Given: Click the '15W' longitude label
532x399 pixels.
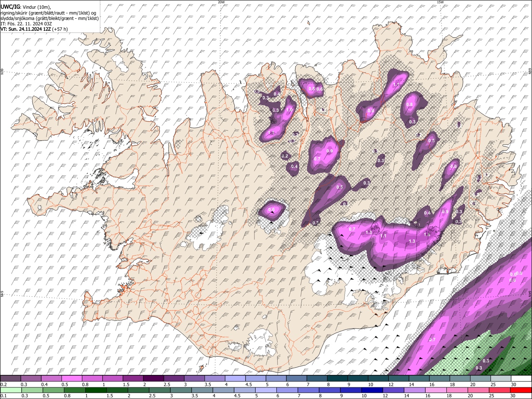Looking at the screenshot, I should click(440, 2).
